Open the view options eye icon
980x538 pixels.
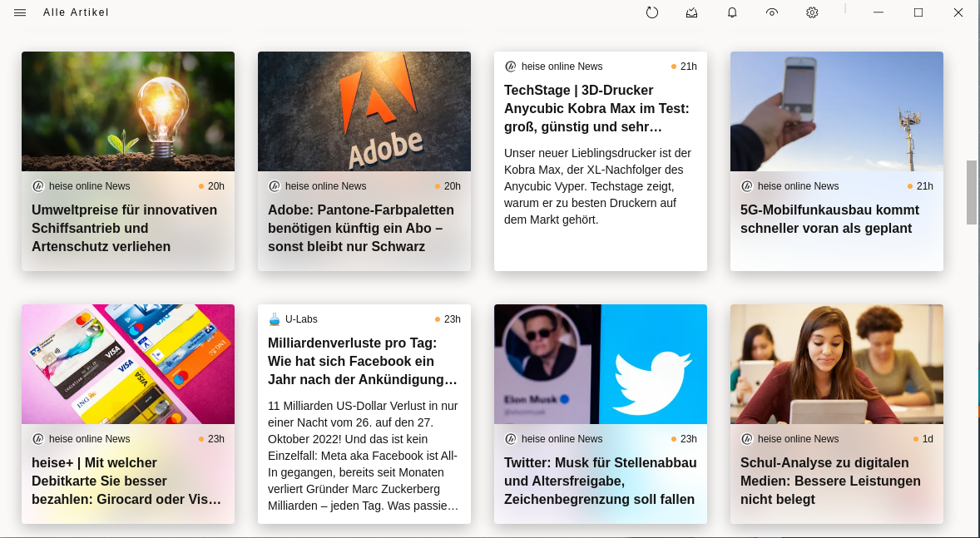point(772,12)
